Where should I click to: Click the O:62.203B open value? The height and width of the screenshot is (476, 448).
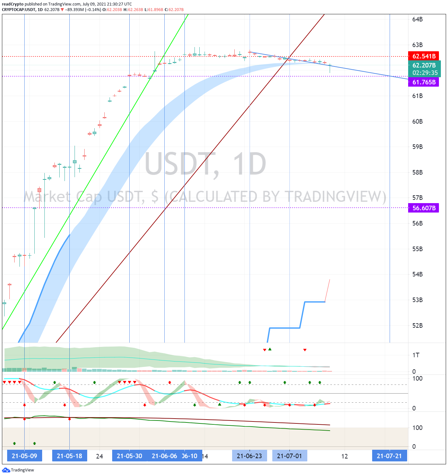click(112, 9)
